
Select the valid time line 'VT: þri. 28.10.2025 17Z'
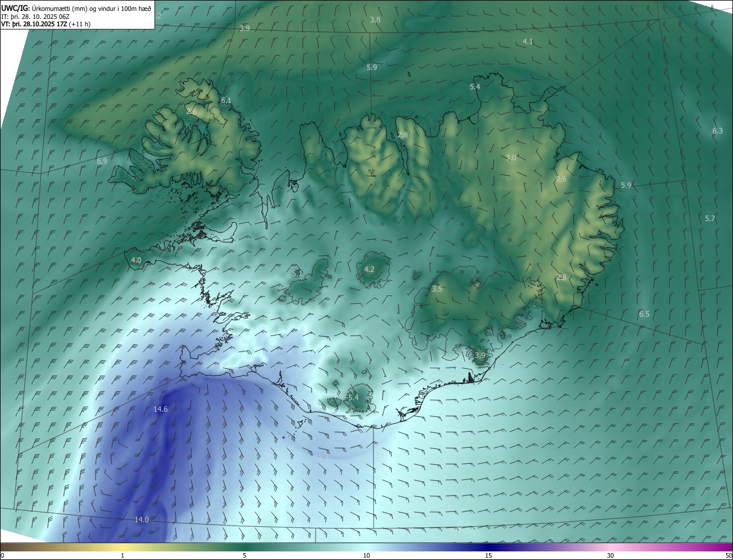pyautogui.click(x=34, y=24)
